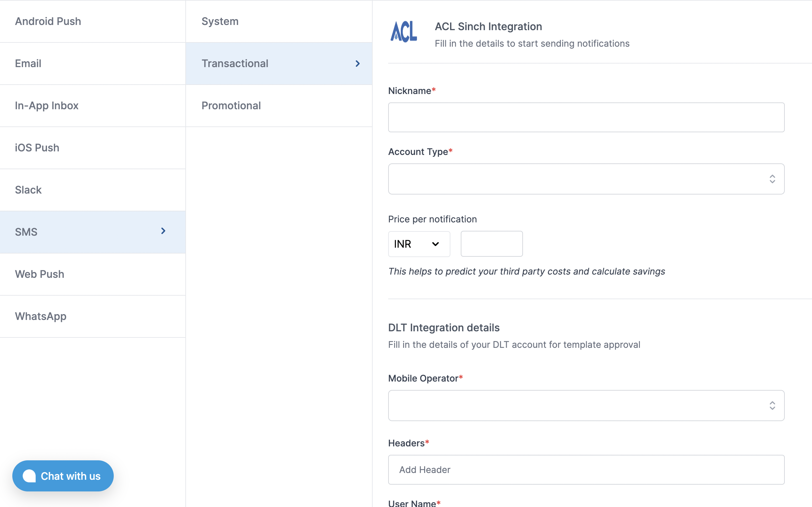Click the chevron arrow next to Transactional
This screenshot has height=507, width=812.
(x=358, y=64)
